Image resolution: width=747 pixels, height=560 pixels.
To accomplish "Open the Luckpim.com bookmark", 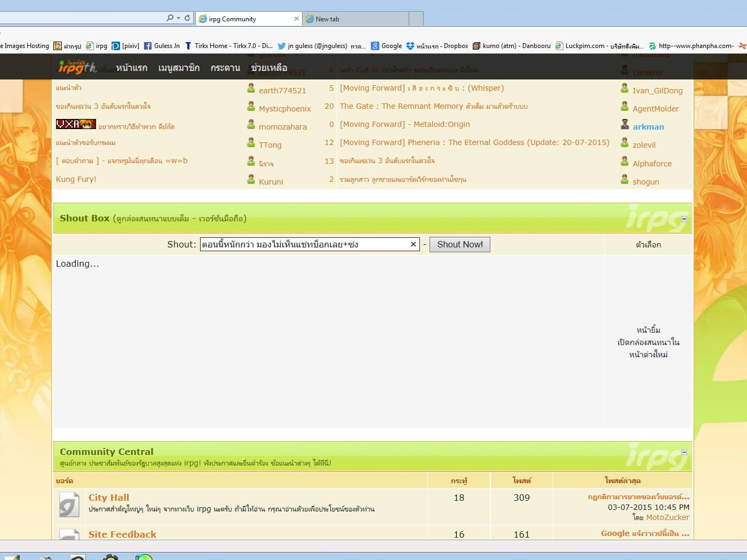I will pos(599,46).
